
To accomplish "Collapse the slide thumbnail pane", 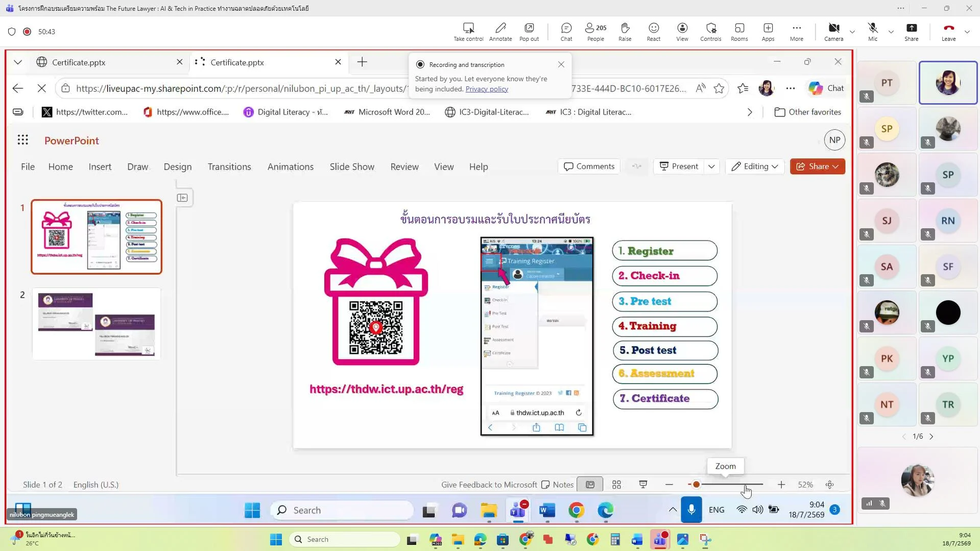I will pos(182,198).
